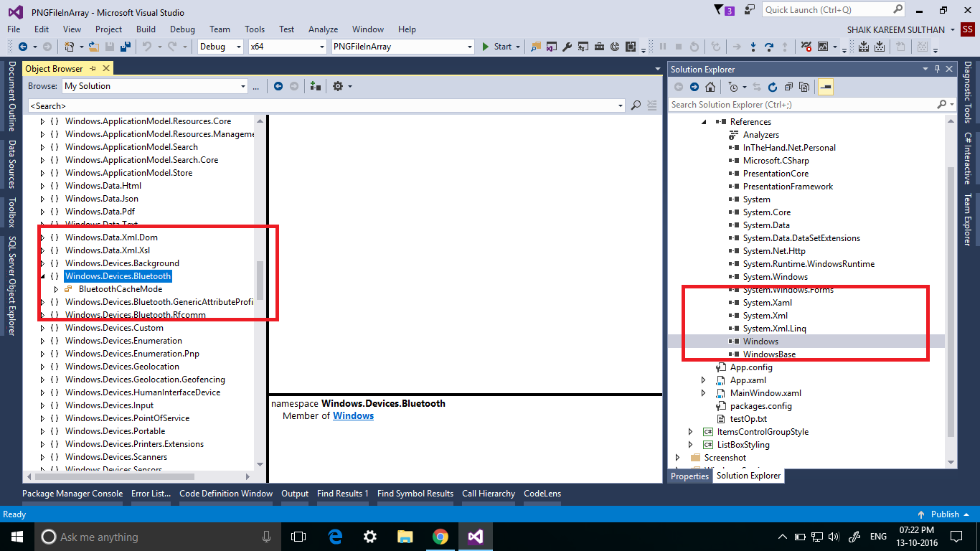
Task: Click Step Over icon in debug toolbar
Action: pos(769,47)
